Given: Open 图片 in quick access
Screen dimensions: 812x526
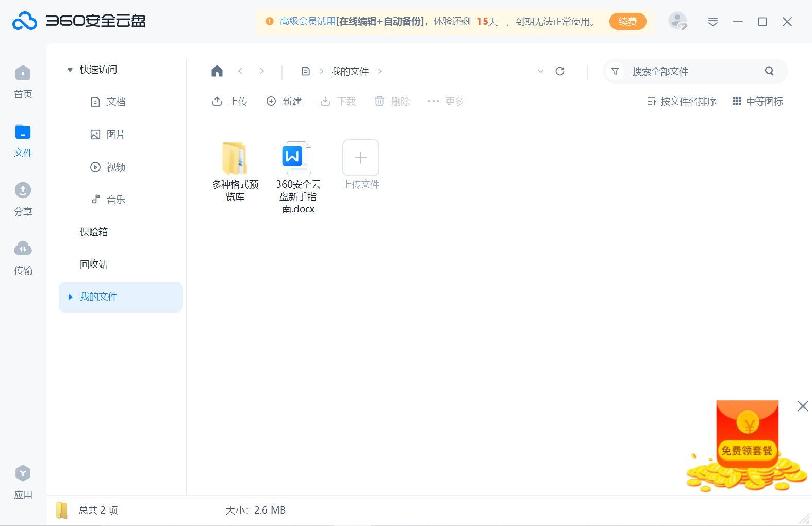Looking at the screenshot, I should coord(108,135).
